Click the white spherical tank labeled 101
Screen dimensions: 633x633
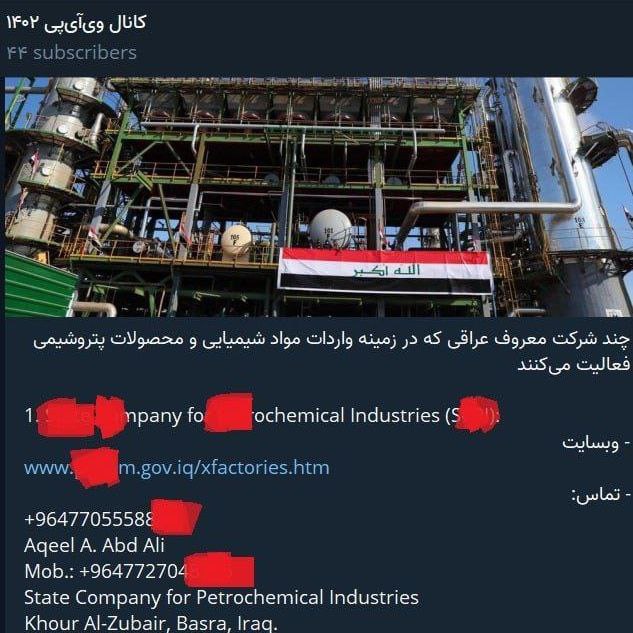[330, 228]
